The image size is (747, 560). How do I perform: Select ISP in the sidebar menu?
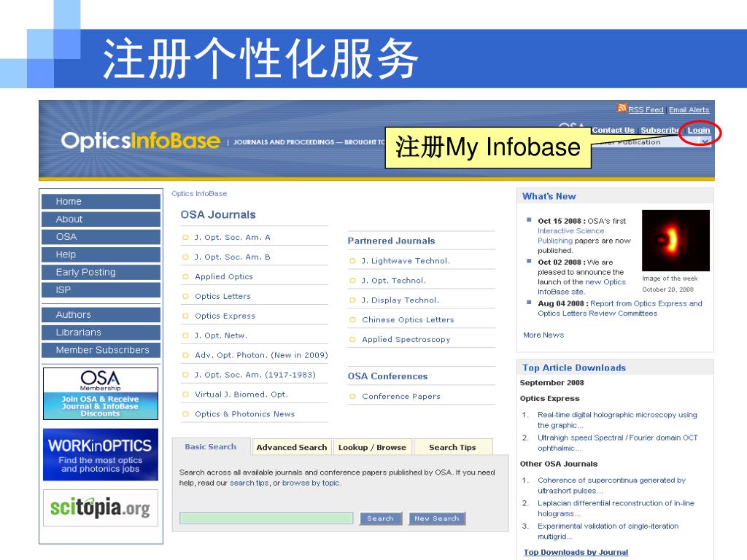tap(101, 289)
